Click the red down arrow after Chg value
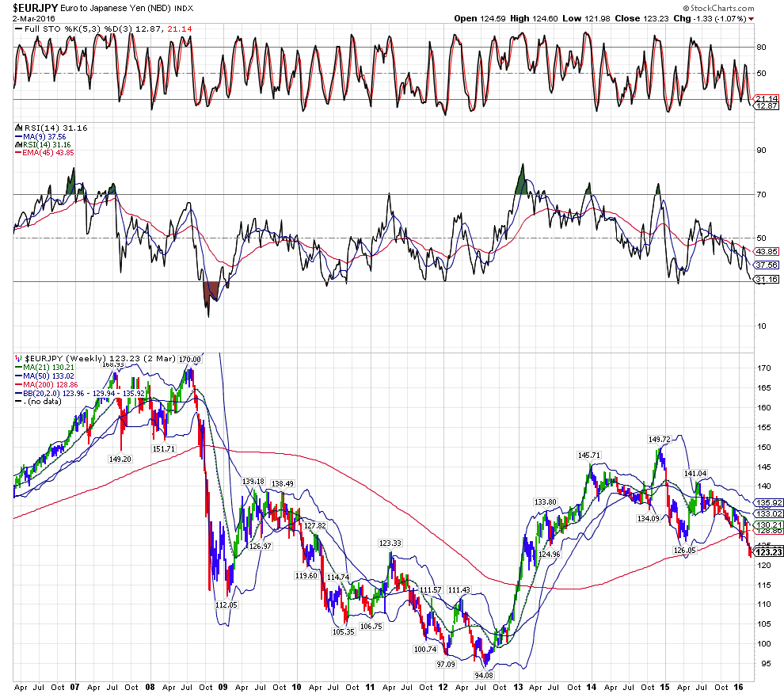 (x=751, y=18)
